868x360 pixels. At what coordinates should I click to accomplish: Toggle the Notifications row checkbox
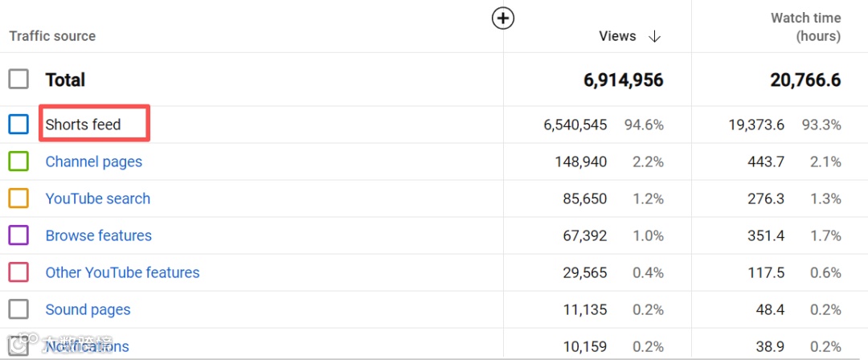[18, 346]
